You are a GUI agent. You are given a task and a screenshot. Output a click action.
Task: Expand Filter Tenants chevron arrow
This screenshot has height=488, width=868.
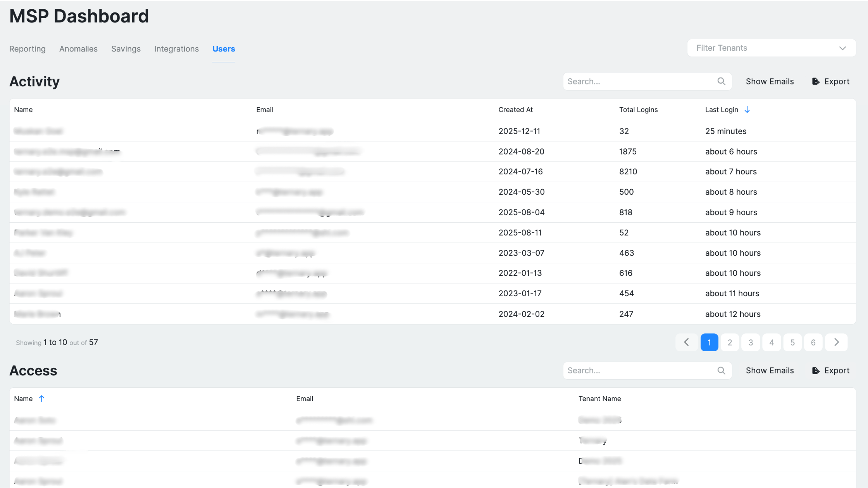[842, 48]
